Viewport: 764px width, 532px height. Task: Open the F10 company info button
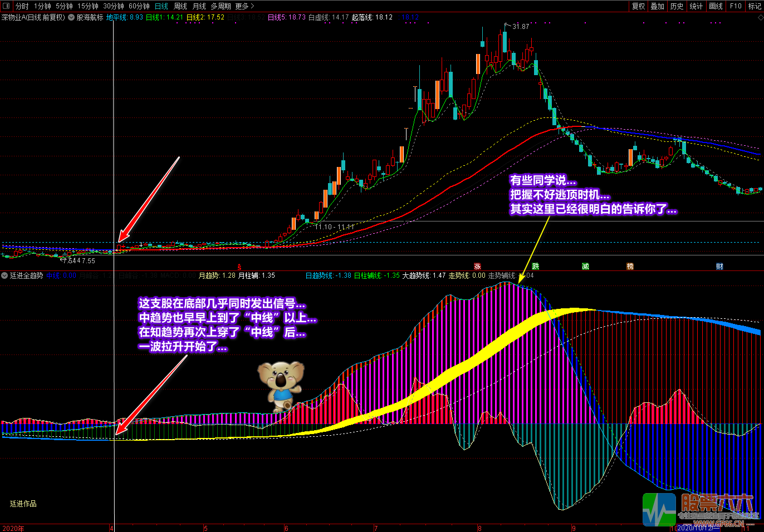point(736,6)
